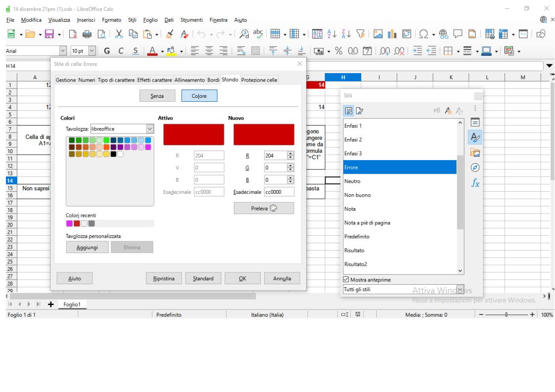Click the Annulla button
Screen dimensions: 555x392
(281, 278)
